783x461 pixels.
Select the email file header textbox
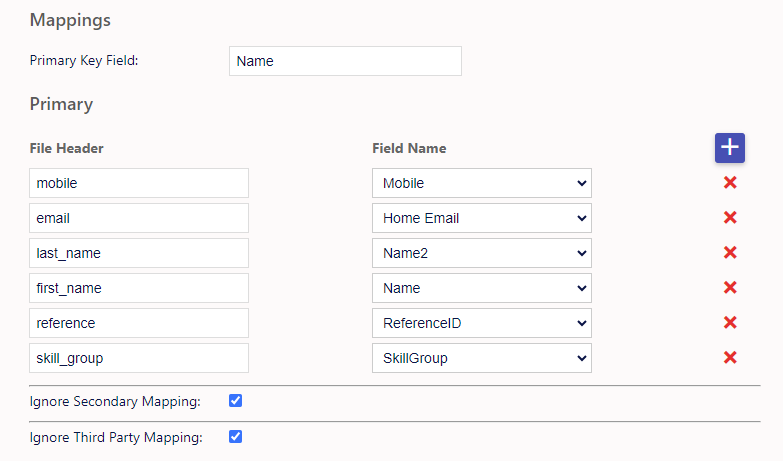tap(139, 218)
